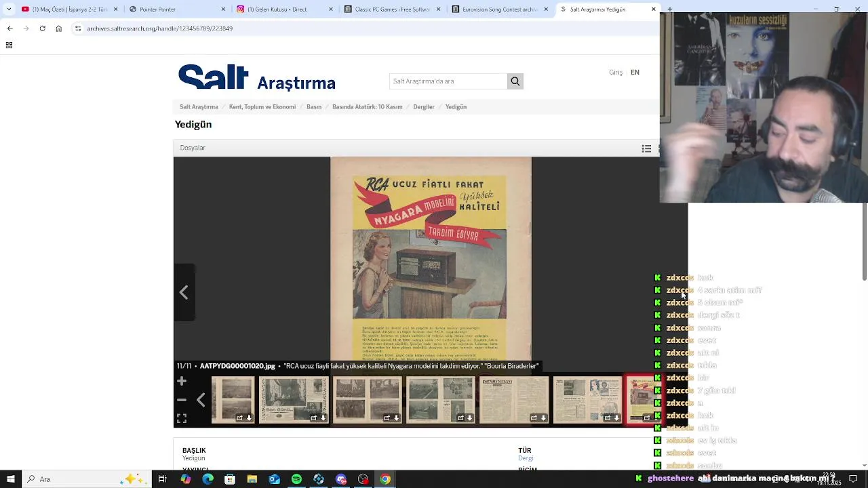Screen dimensions: 868x488
Task: Close the Classic PC Games tab
Action: [439, 9]
